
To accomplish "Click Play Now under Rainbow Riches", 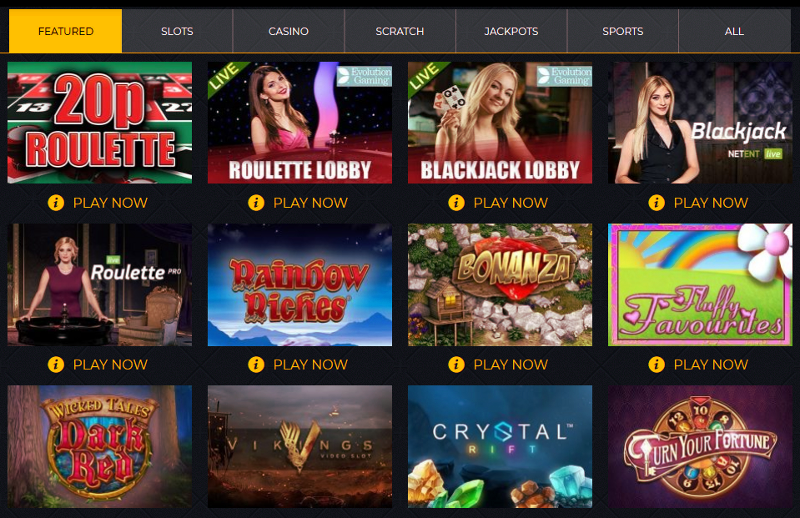I will 310,364.
